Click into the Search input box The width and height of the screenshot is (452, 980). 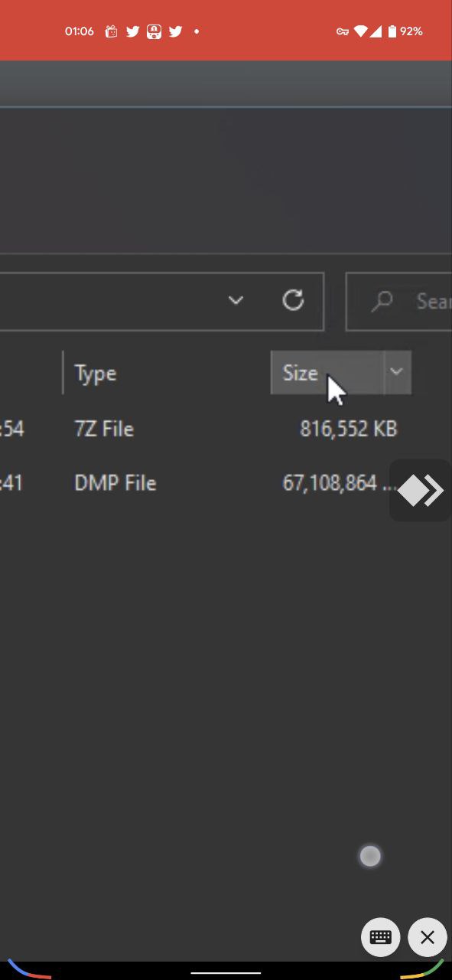click(x=398, y=302)
